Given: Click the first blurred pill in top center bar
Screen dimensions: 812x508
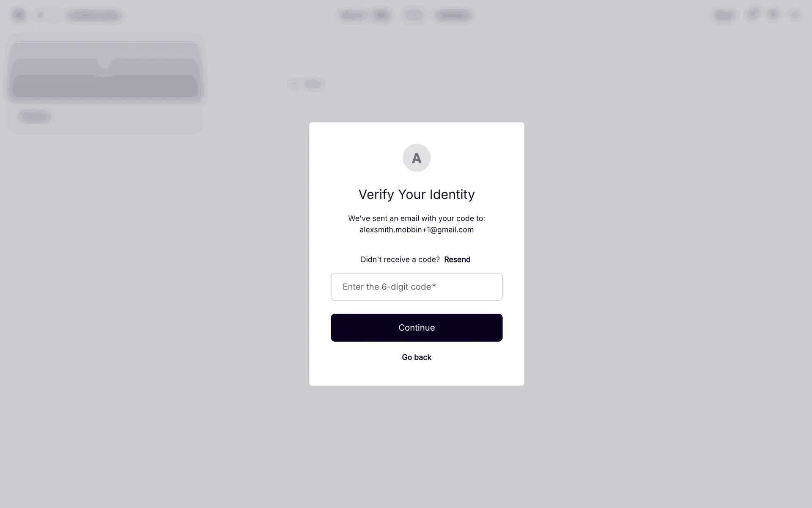Looking at the screenshot, I should pos(352,16).
